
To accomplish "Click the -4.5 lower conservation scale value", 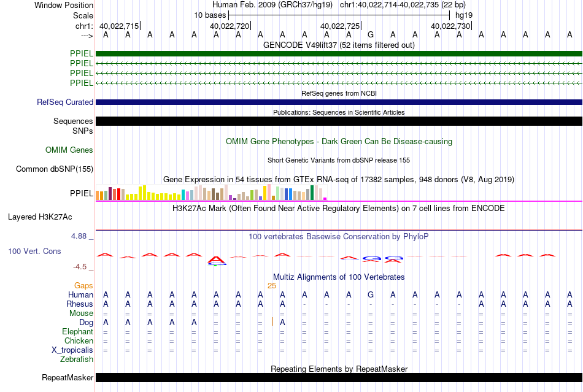I will 80,267.
